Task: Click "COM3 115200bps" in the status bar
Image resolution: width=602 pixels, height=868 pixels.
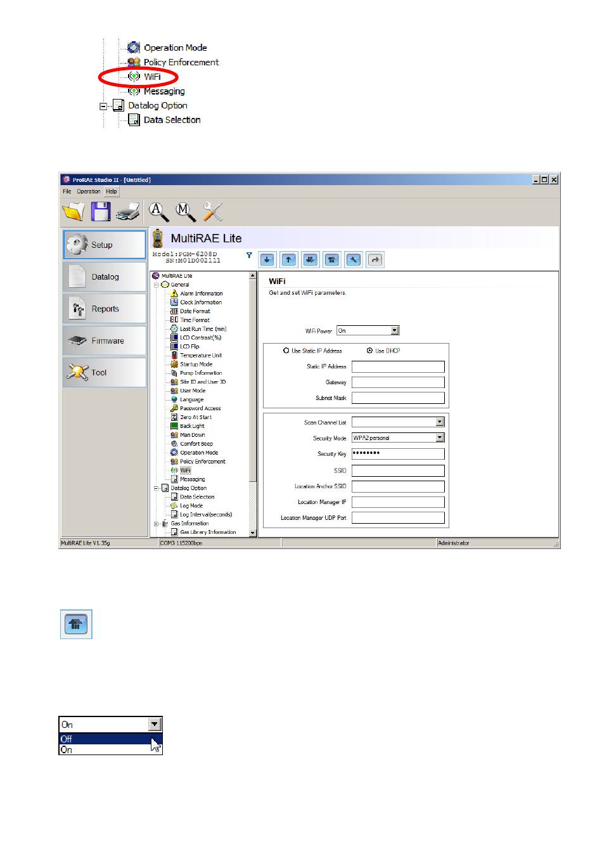Action: coord(181,543)
